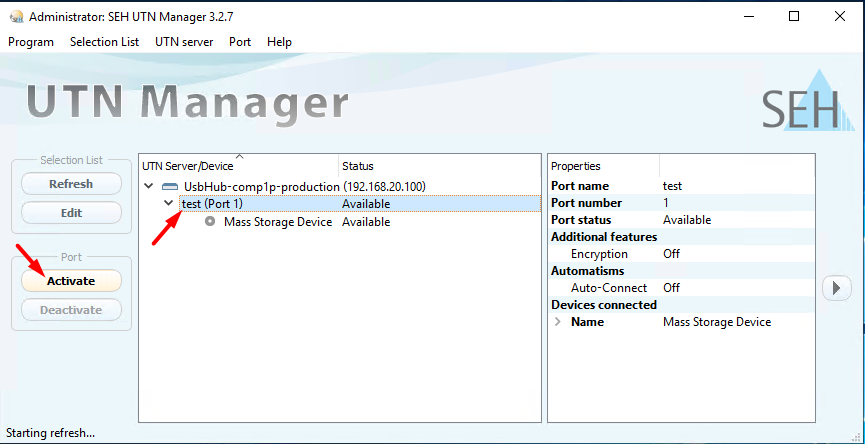Click the SEH application icon in title bar
This screenshot has height=444, width=865.
[17, 17]
